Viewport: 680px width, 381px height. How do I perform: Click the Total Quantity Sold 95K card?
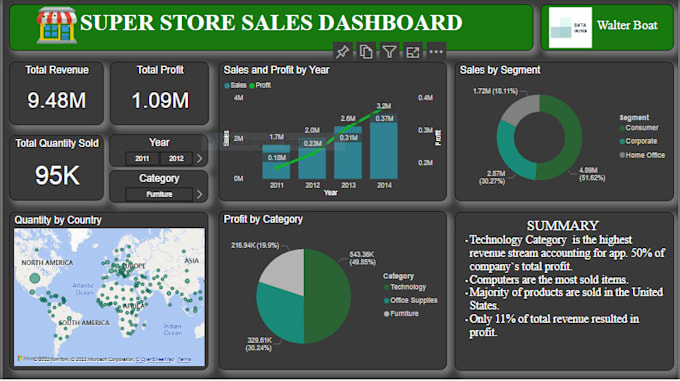click(x=57, y=167)
